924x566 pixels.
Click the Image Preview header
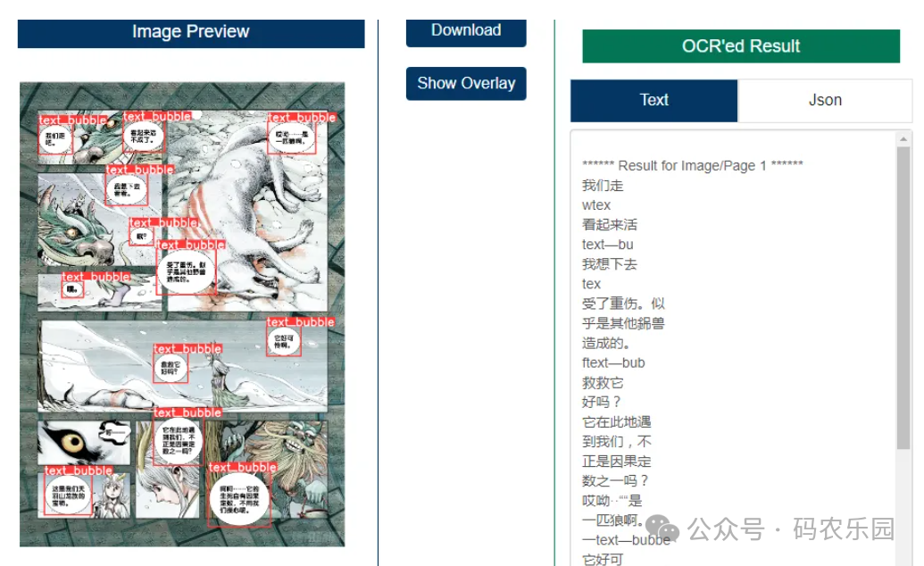[x=191, y=34]
